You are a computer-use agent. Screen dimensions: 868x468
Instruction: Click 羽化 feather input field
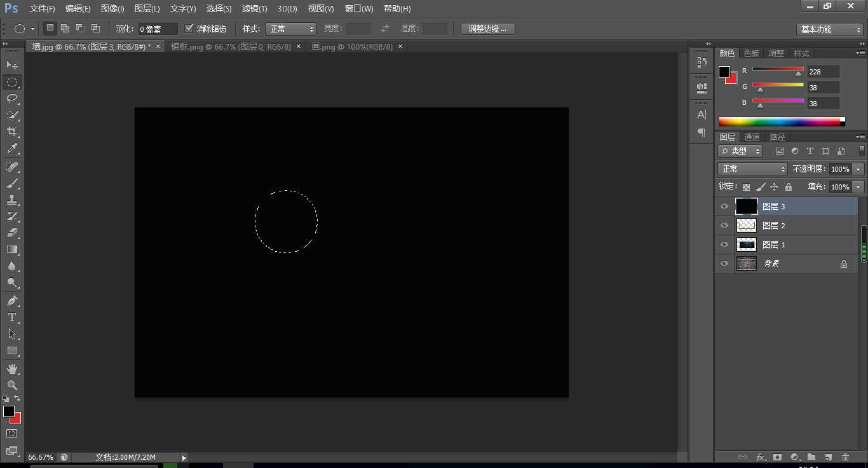(x=158, y=29)
